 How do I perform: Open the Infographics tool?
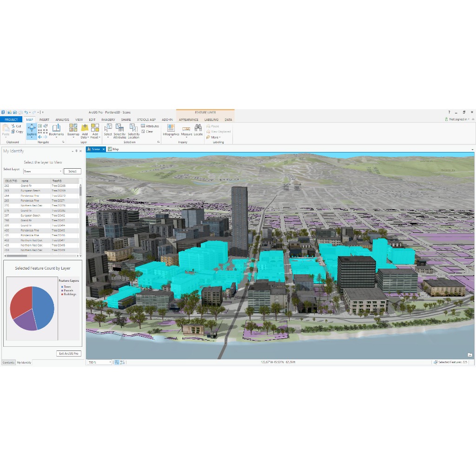tap(171, 131)
